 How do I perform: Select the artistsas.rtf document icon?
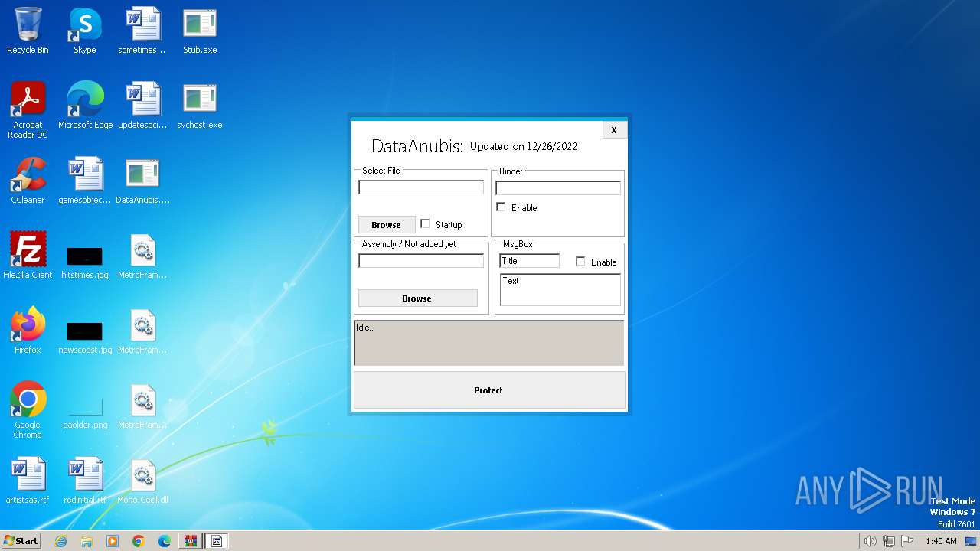28,481
